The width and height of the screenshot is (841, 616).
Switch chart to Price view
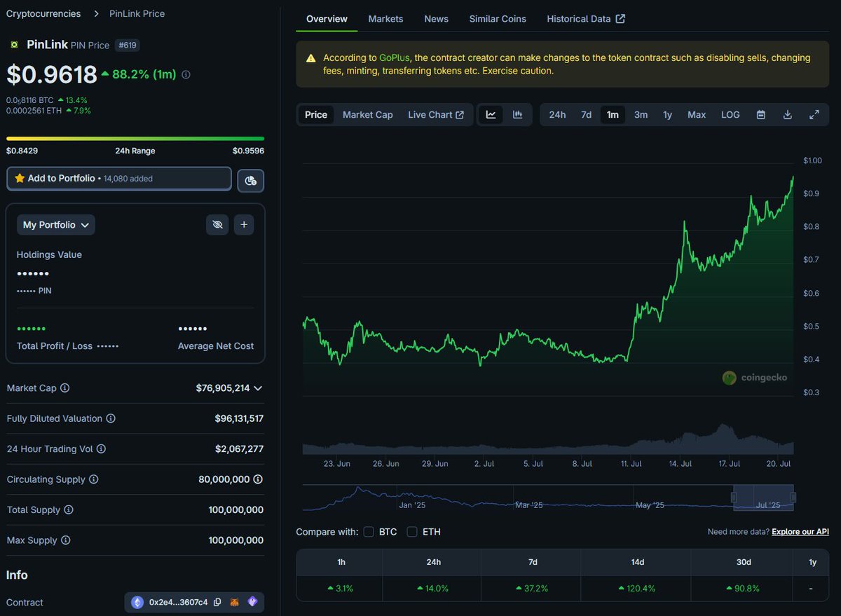point(316,115)
